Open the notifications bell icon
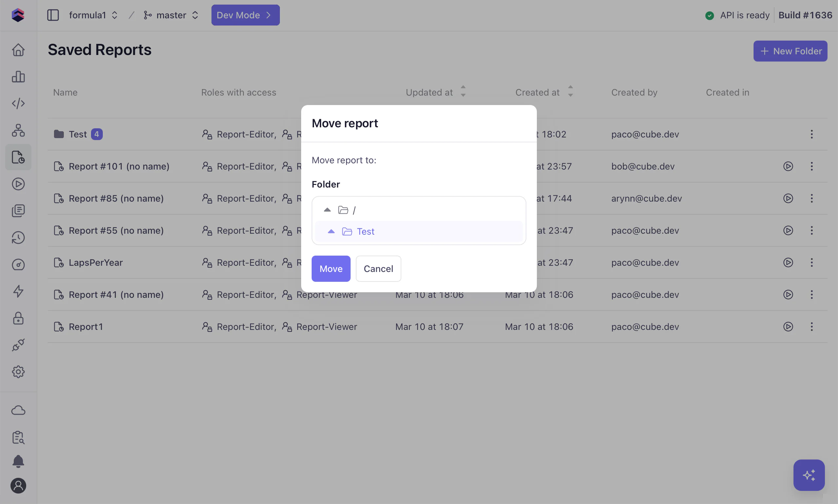Image resolution: width=838 pixels, height=504 pixels. point(18,461)
